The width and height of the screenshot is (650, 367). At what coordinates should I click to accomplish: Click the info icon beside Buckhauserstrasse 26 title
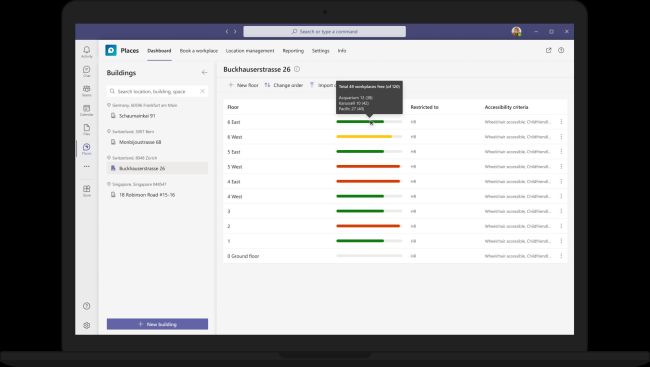tap(297, 69)
